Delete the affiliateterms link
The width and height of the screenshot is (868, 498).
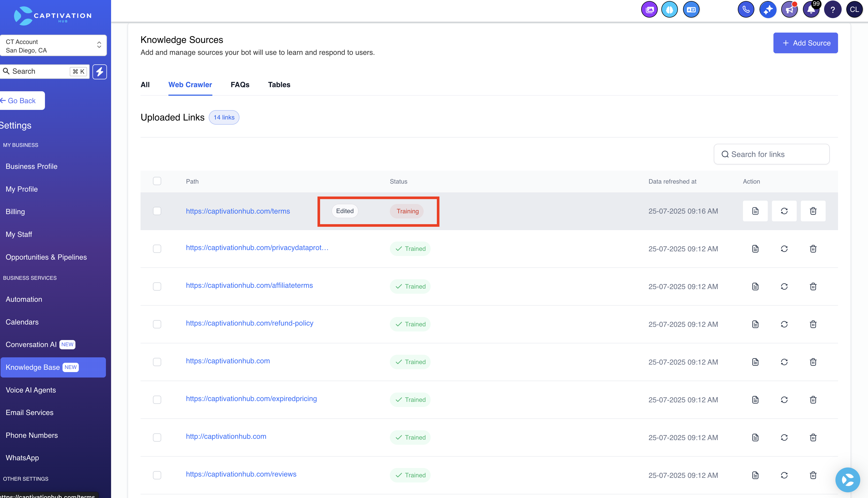[x=813, y=286]
